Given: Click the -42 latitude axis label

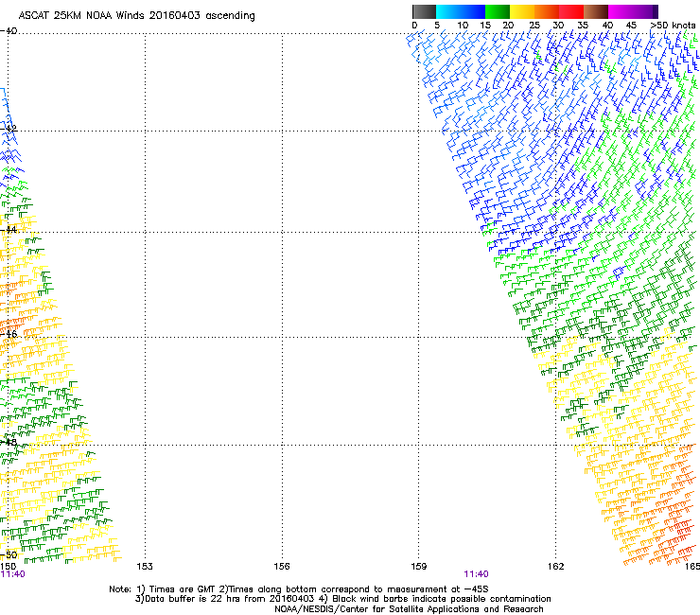Looking at the screenshot, I should [9, 128].
